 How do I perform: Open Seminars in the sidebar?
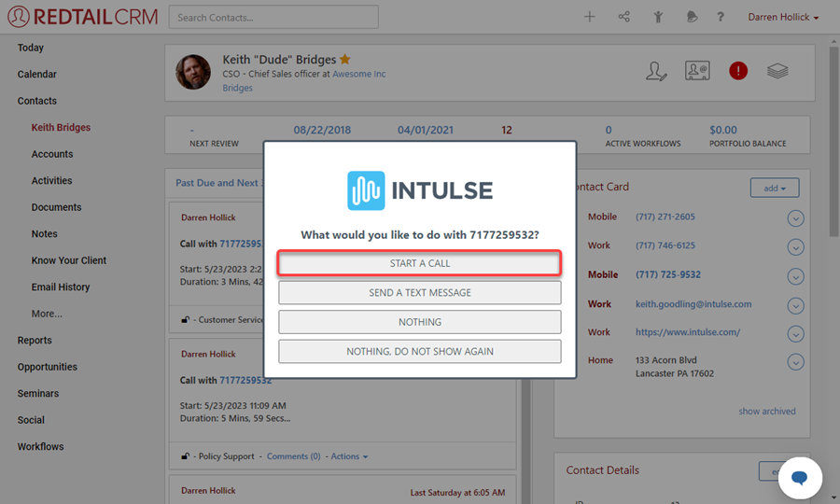pos(38,394)
